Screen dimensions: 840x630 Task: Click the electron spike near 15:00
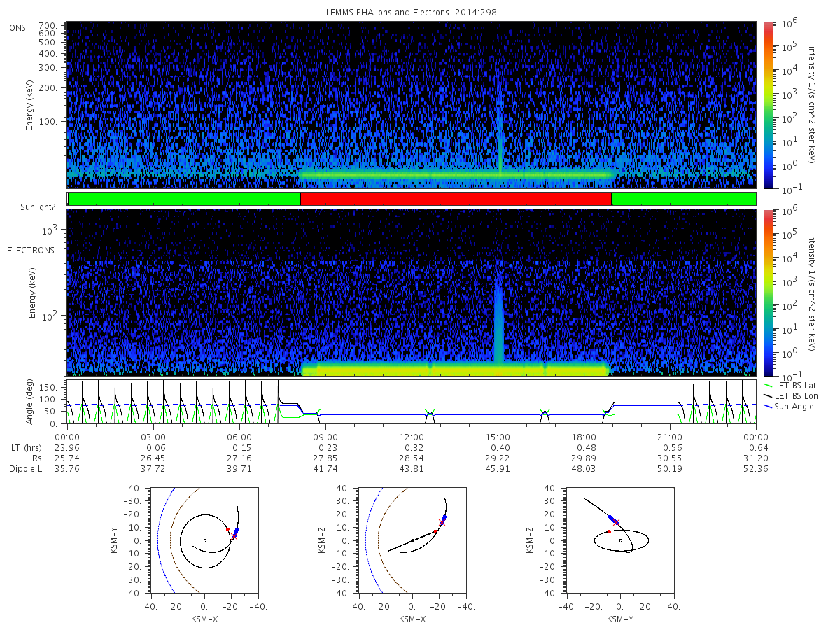[x=498, y=315]
